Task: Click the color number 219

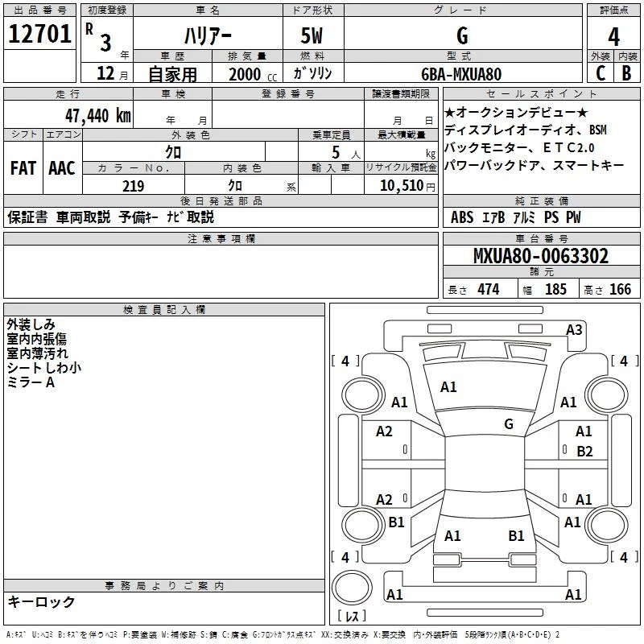Action: [133, 186]
